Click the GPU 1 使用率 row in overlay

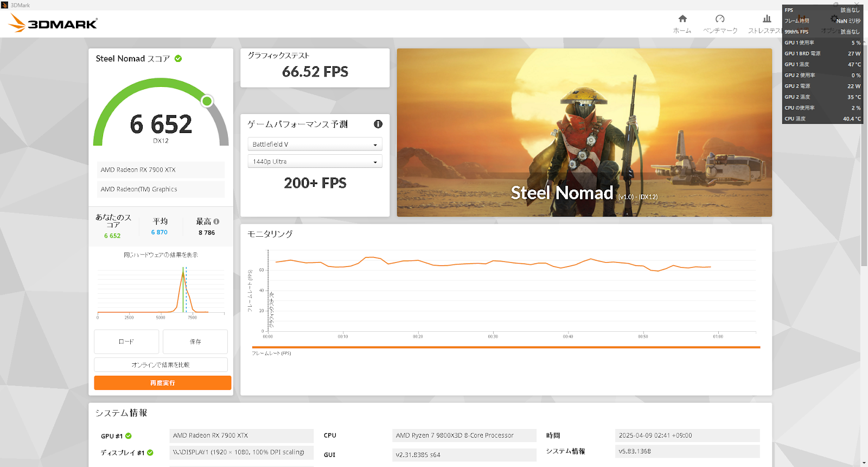click(x=822, y=43)
